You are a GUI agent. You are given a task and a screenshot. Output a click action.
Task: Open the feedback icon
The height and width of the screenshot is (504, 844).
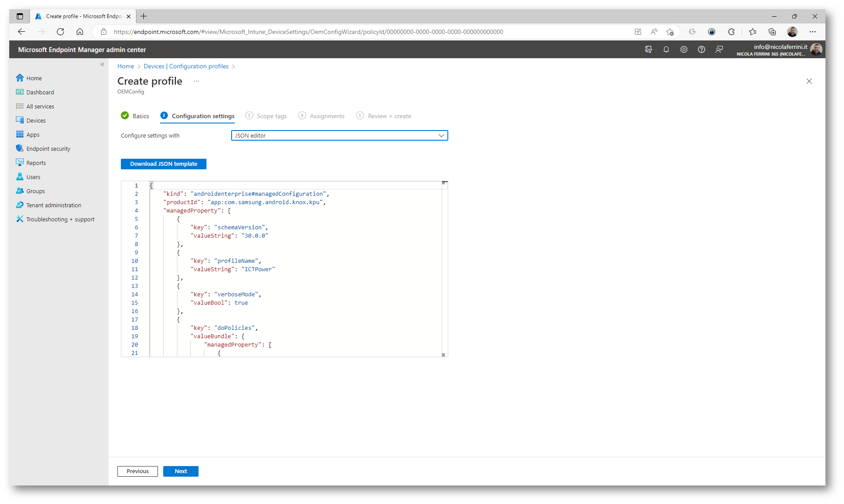click(x=719, y=49)
